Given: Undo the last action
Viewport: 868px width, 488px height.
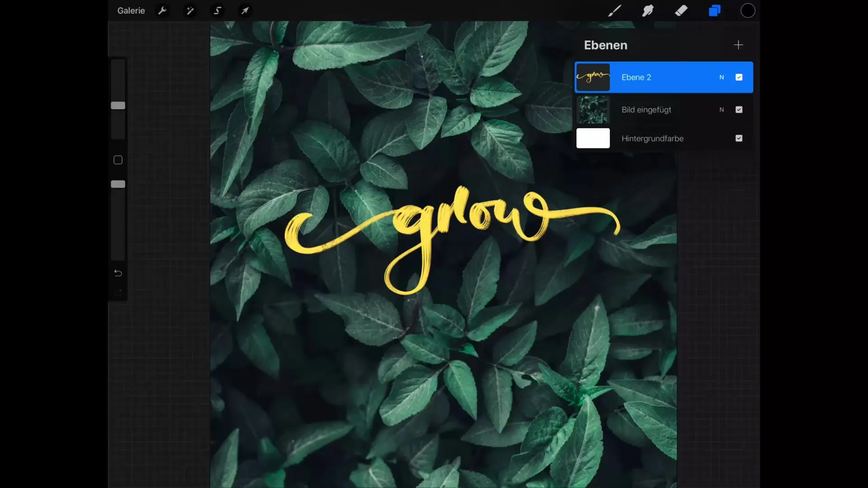Looking at the screenshot, I should 118,273.
